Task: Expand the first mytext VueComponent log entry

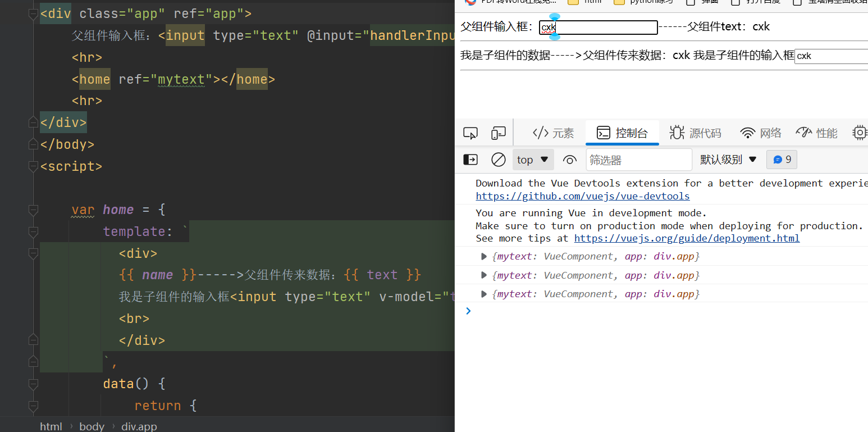Action: tap(484, 256)
